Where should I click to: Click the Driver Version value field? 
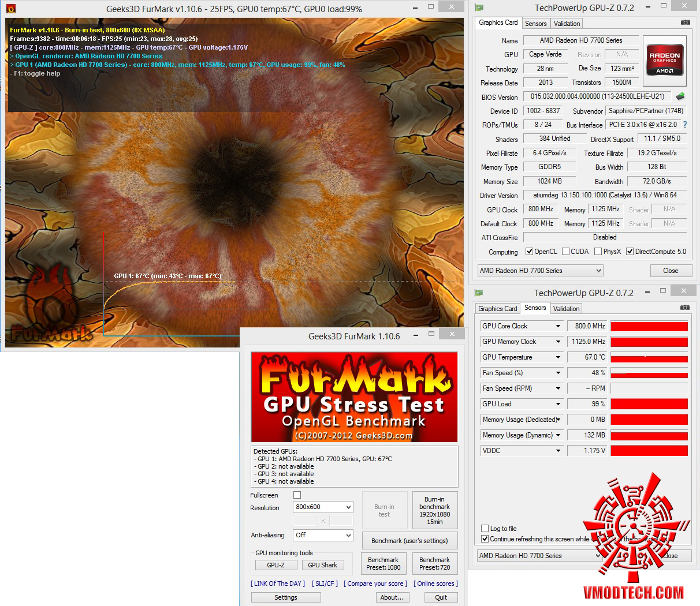(x=605, y=195)
